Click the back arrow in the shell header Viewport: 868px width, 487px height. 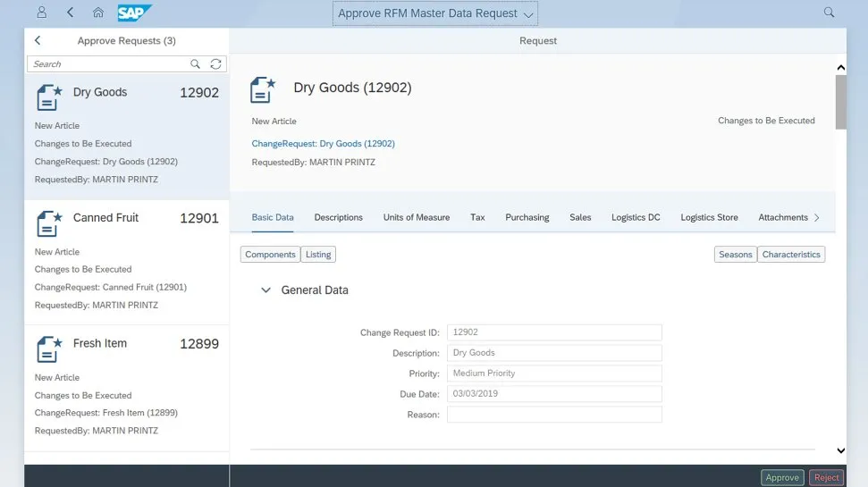tap(70, 13)
